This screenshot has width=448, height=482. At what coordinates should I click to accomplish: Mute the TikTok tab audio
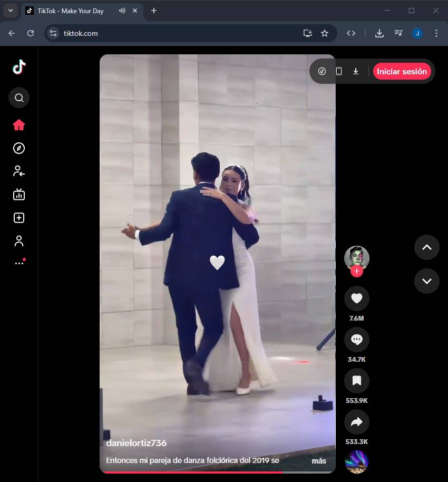(122, 11)
